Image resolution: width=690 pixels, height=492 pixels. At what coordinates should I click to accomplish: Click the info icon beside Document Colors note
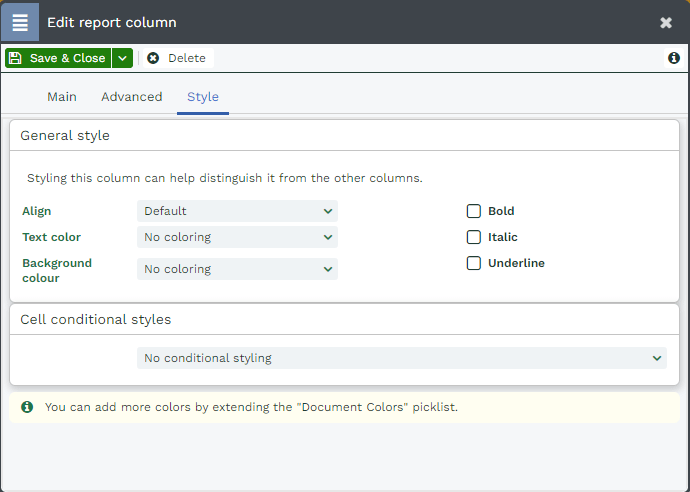click(27, 407)
